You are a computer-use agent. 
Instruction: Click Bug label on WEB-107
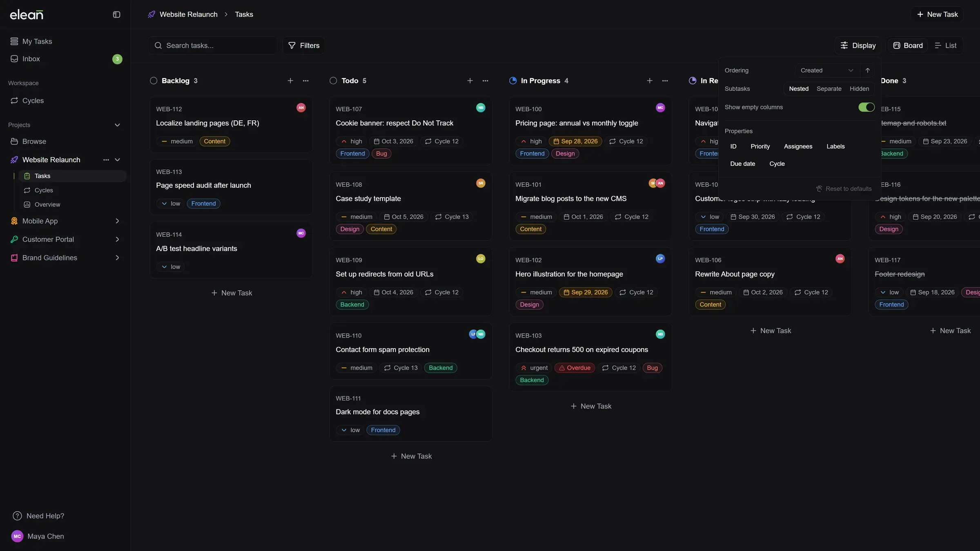(x=381, y=153)
